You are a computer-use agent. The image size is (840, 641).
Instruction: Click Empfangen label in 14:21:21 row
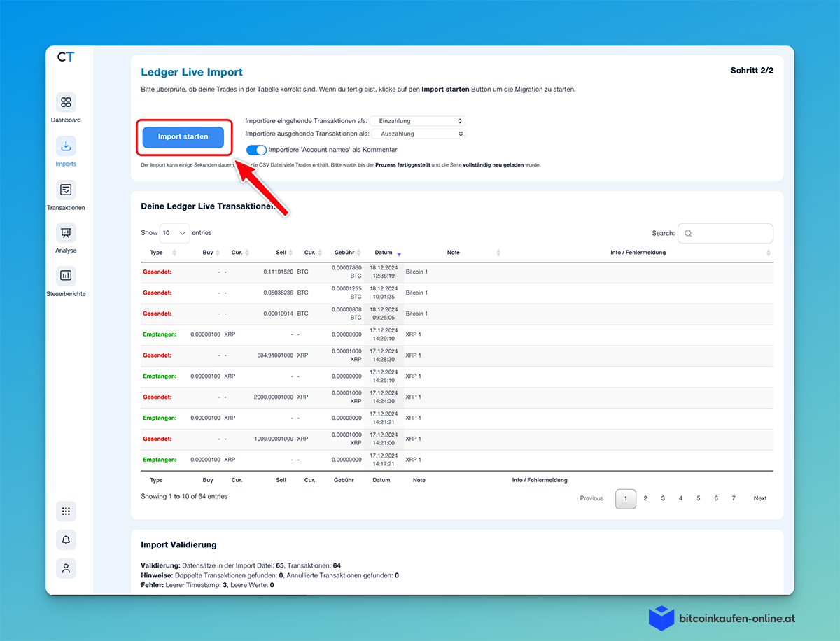(x=159, y=418)
